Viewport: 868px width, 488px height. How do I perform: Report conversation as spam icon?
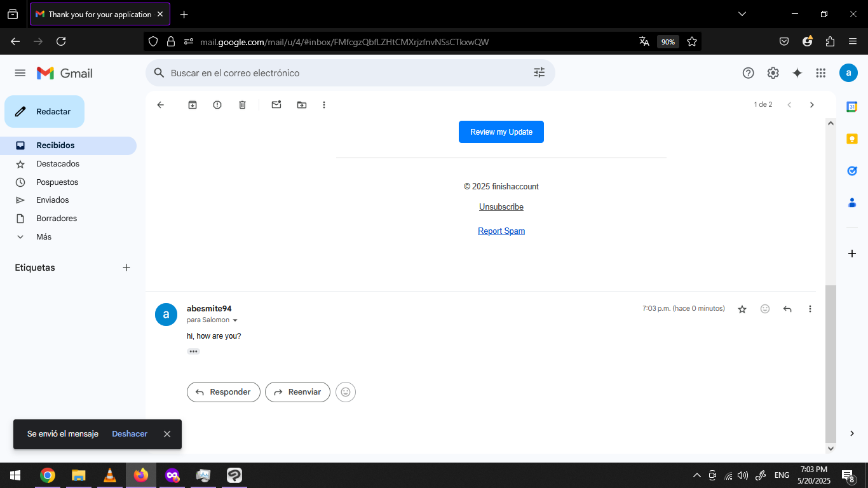[x=217, y=105]
